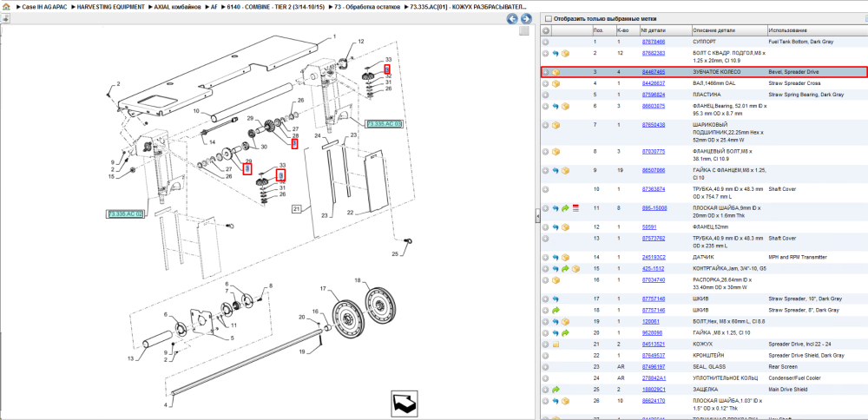Click blue arrow icon for part 86507066
The height and width of the screenshot is (420, 868).
point(556,170)
